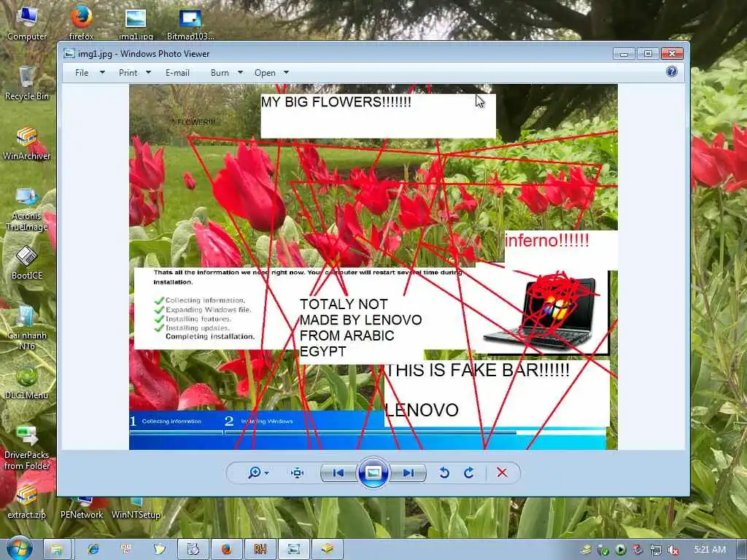The image size is (747, 560).
Task: Expand the zoom slider dropdown arrow
Action: tap(266, 472)
